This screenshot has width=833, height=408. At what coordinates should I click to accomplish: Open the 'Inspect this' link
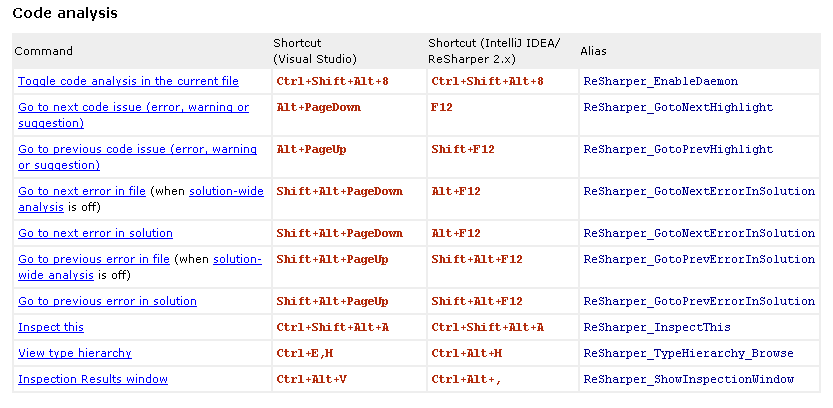pos(51,327)
